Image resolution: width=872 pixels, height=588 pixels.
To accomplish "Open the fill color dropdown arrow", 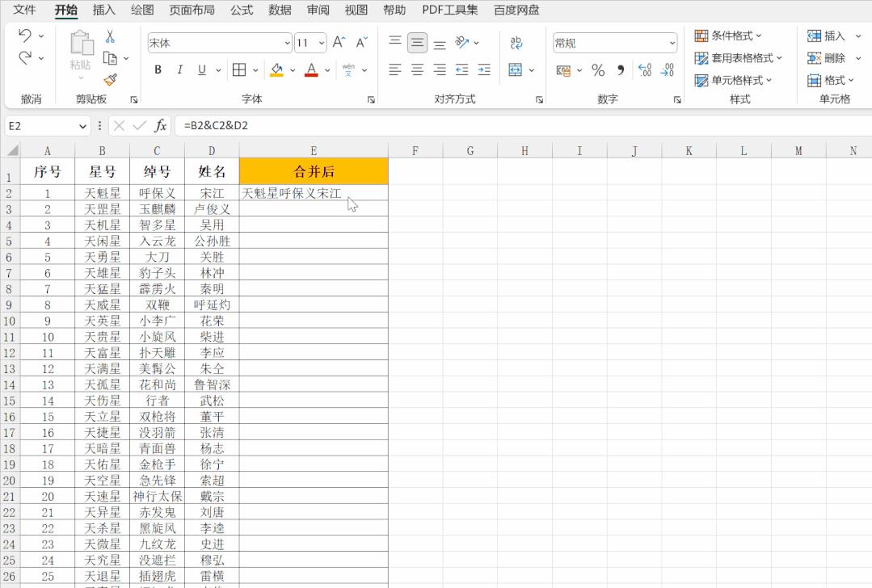I will [x=291, y=71].
